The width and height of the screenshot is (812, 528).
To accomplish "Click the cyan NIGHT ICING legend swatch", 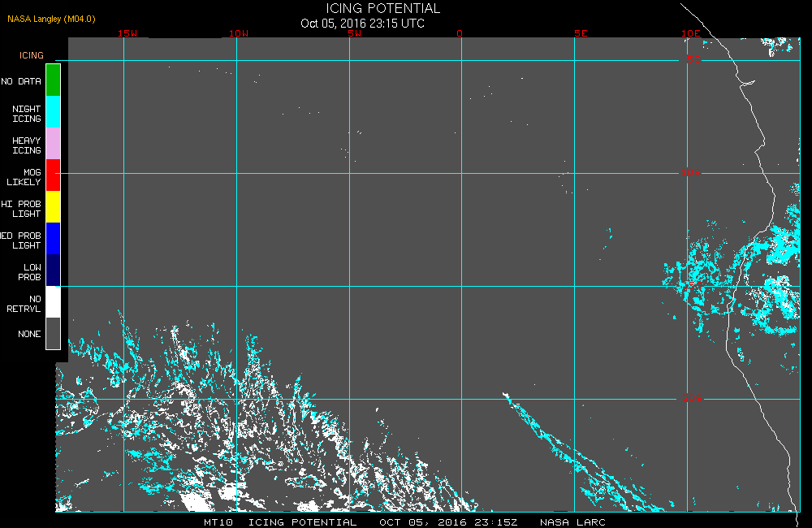I will [54, 112].
